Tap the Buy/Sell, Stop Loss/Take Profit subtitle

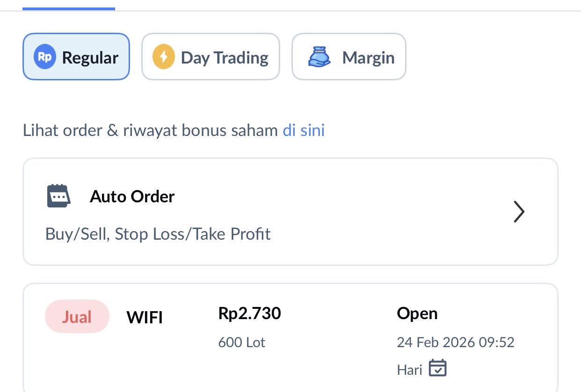(x=158, y=234)
